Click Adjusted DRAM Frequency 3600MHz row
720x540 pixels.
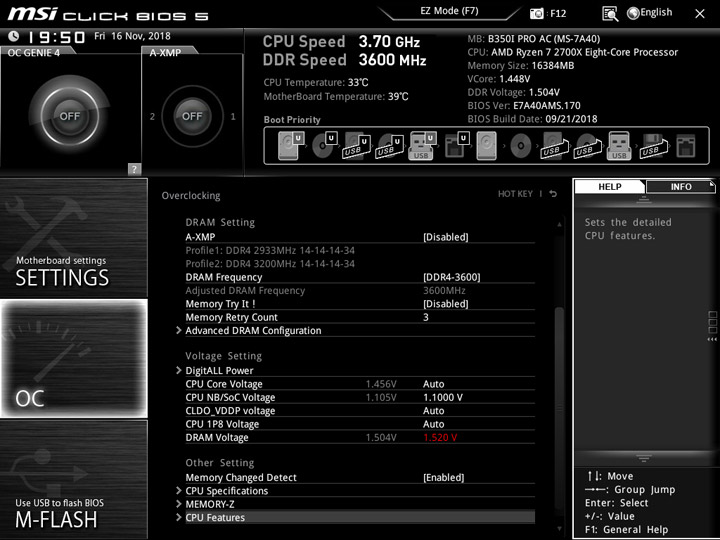360,291
